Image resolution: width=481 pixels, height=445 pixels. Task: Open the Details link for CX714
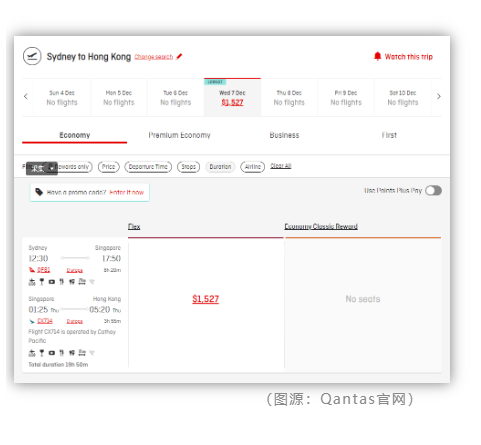click(x=75, y=321)
